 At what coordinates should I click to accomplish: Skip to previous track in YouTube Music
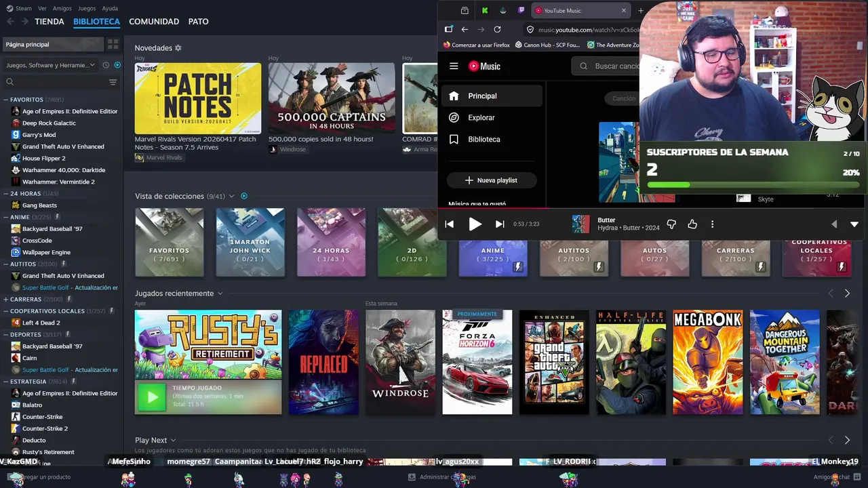(449, 224)
